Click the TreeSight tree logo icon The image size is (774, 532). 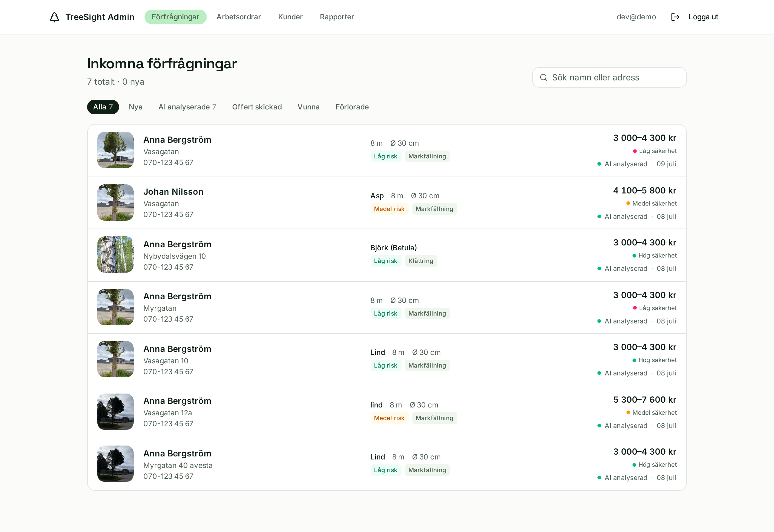tap(54, 17)
